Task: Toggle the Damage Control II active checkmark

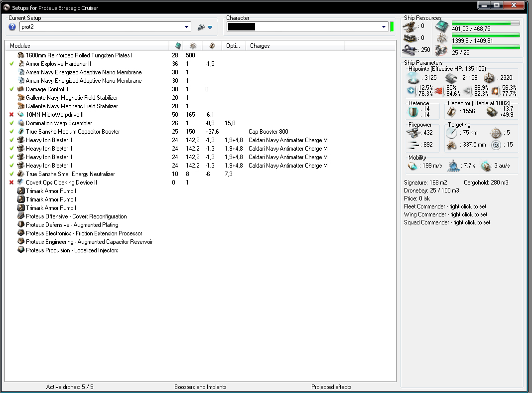Action: 11,89
